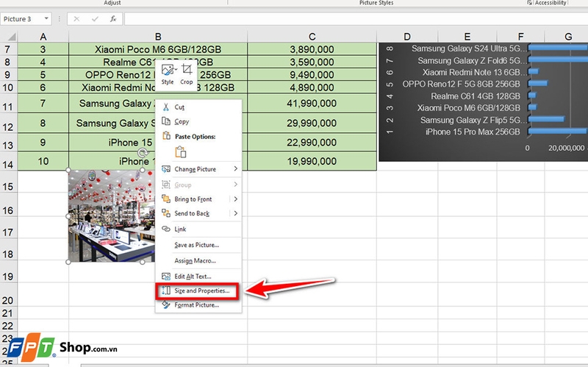
Task: Choose Copy from the context menu
Action: tap(182, 121)
